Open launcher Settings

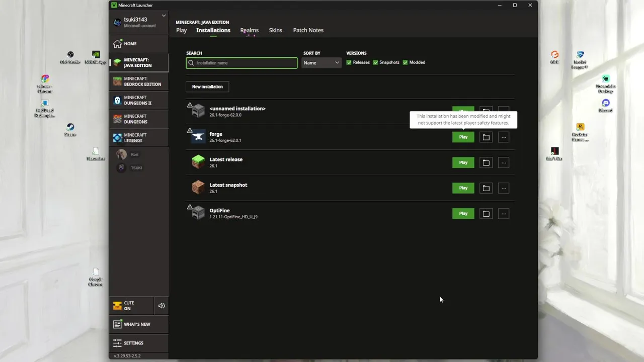coord(139,343)
